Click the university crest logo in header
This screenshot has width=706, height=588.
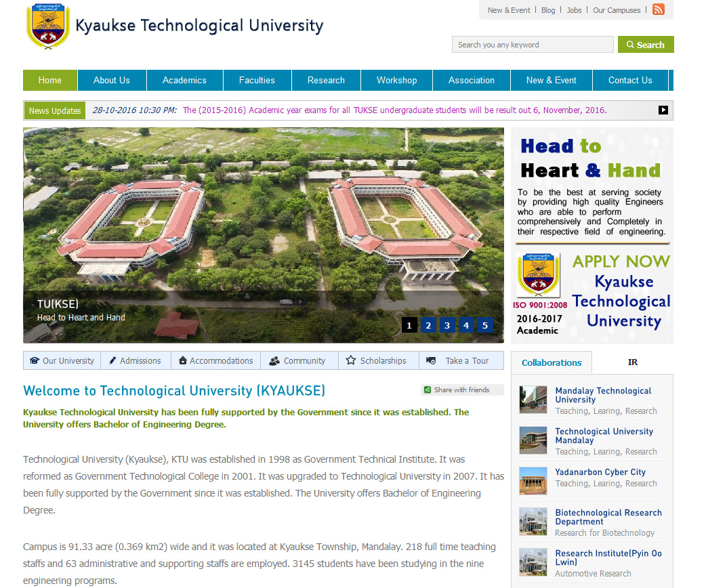pyautogui.click(x=48, y=26)
